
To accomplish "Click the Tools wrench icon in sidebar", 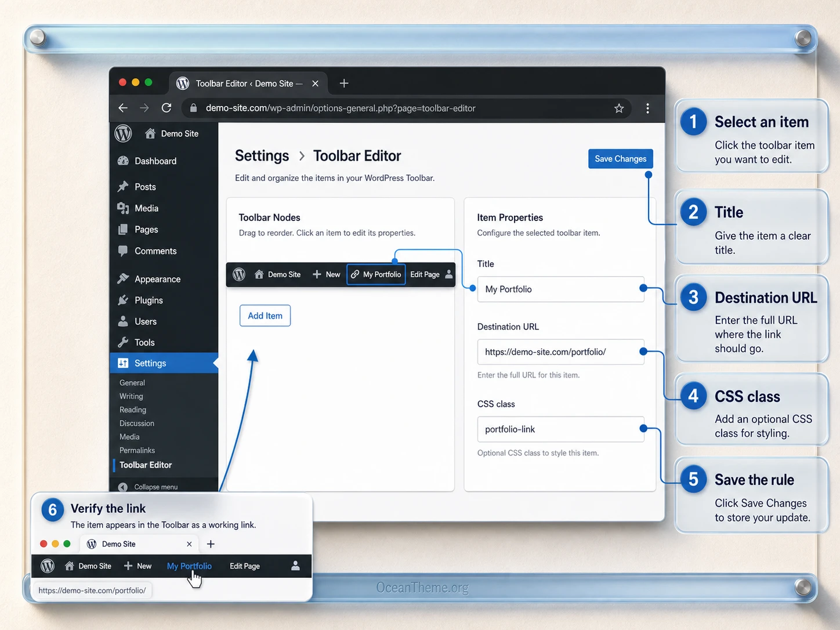I will tap(123, 342).
